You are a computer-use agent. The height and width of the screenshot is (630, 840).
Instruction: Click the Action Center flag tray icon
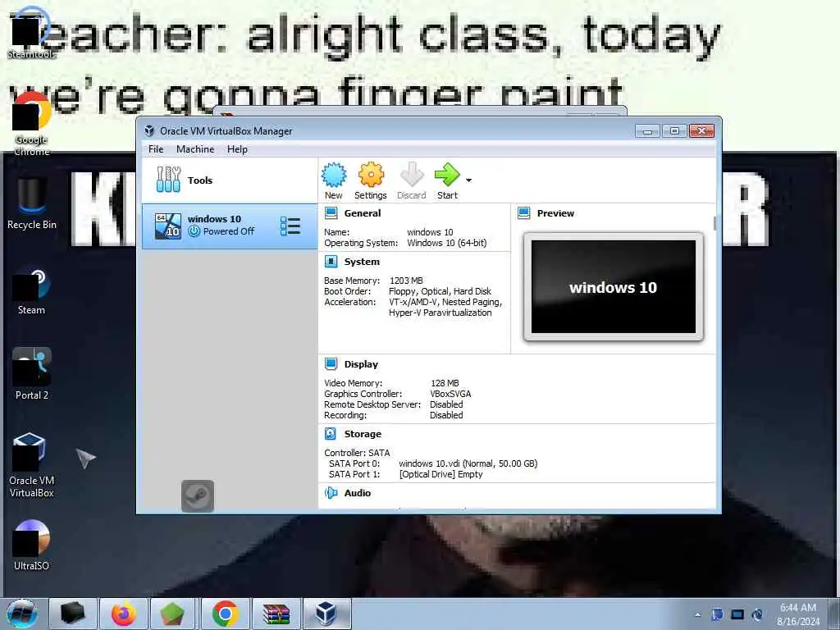pyautogui.click(x=717, y=614)
